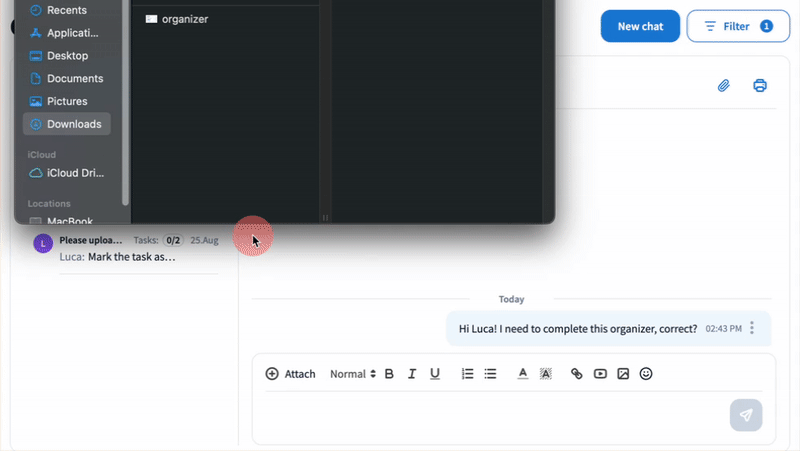Insert an image into the message
The width and height of the screenshot is (800, 451).
pyautogui.click(x=623, y=374)
